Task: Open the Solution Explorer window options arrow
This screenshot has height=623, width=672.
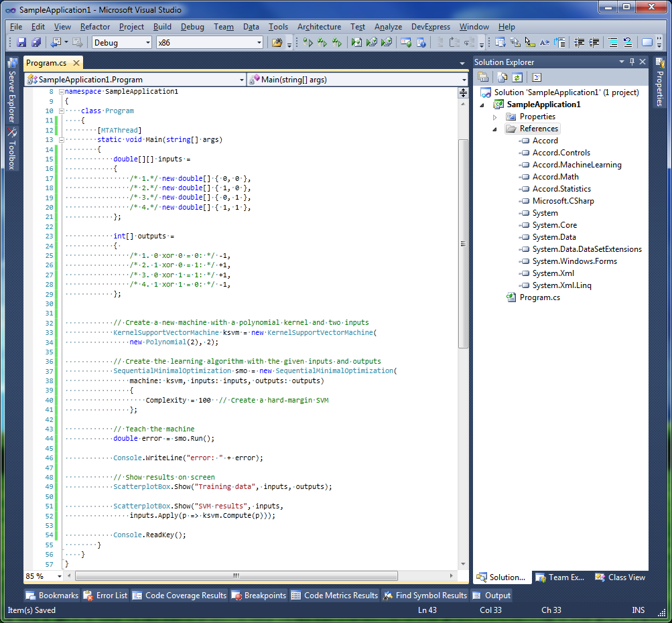Action: point(622,62)
